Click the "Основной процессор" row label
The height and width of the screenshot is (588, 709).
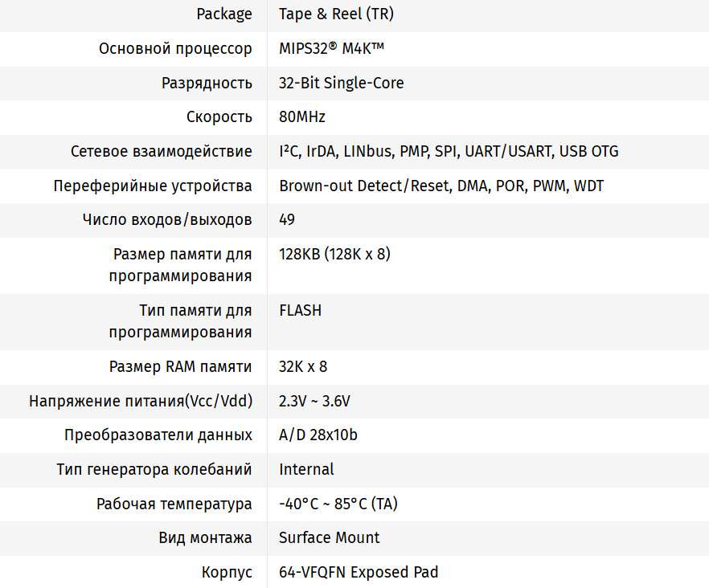[x=175, y=49]
